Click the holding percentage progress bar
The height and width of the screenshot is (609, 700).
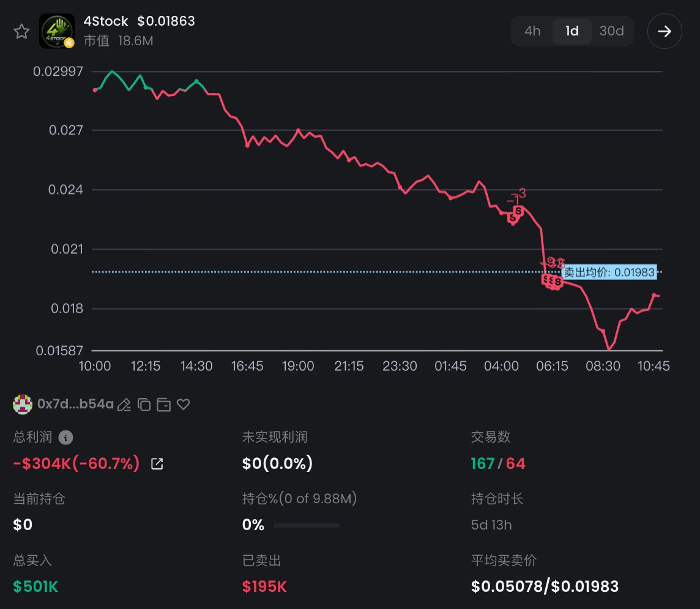[306, 525]
